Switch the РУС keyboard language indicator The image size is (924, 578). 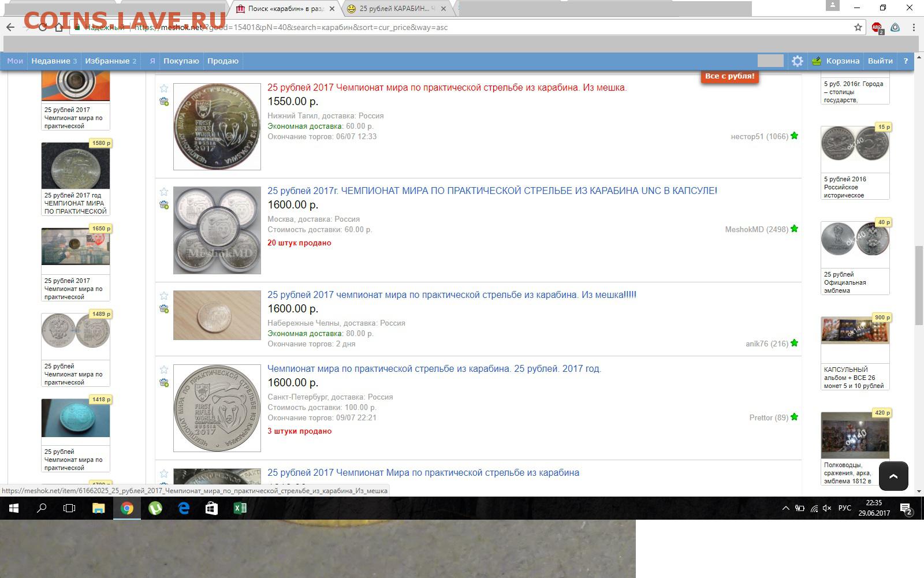844,508
